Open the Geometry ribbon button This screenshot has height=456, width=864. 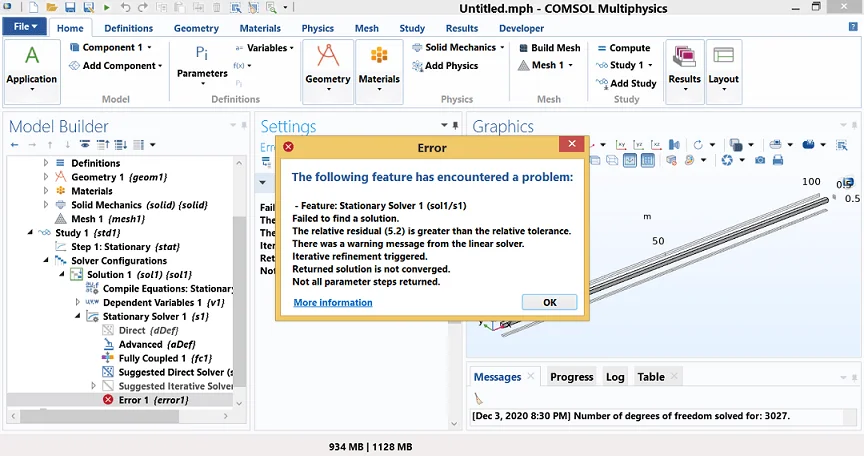[x=328, y=72]
